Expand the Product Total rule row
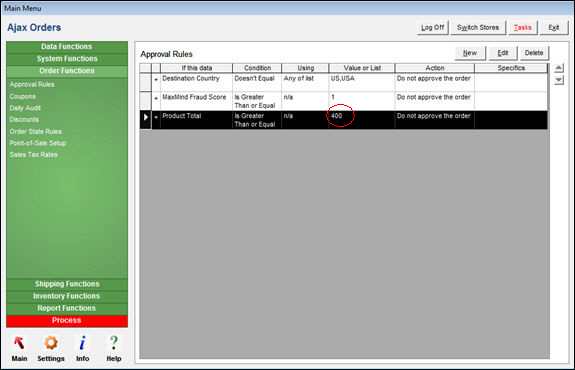 click(x=156, y=117)
